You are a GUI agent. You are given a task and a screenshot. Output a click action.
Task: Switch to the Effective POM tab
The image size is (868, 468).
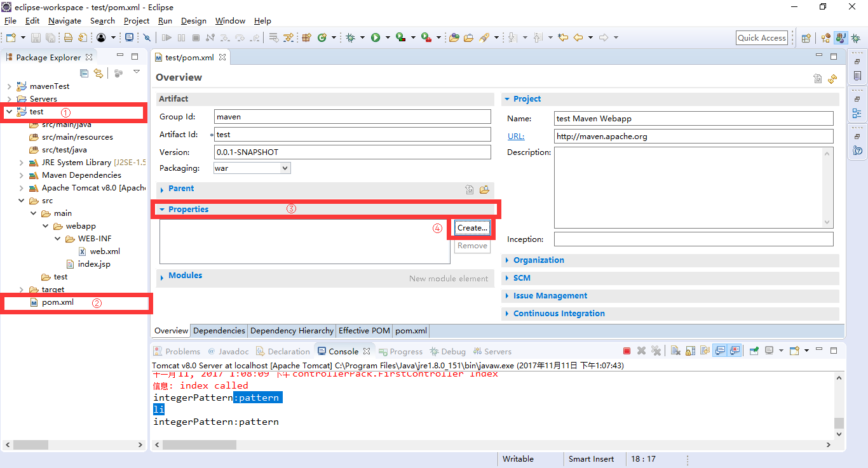pyautogui.click(x=364, y=331)
